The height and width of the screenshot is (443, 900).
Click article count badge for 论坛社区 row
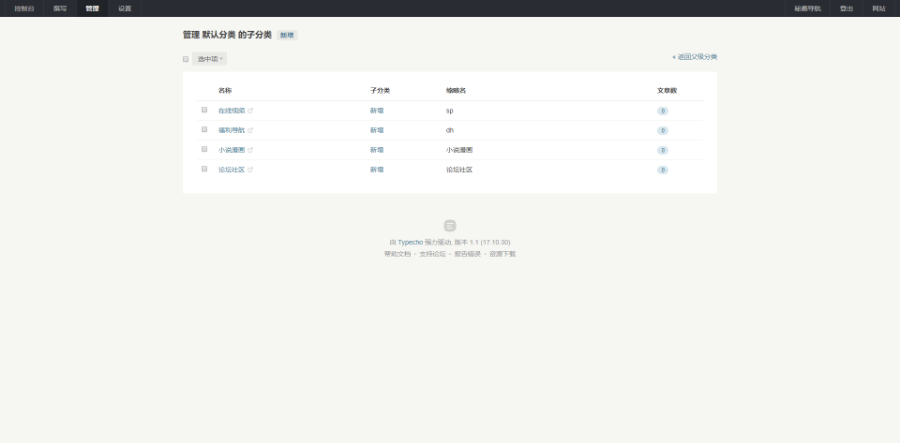tap(662, 170)
